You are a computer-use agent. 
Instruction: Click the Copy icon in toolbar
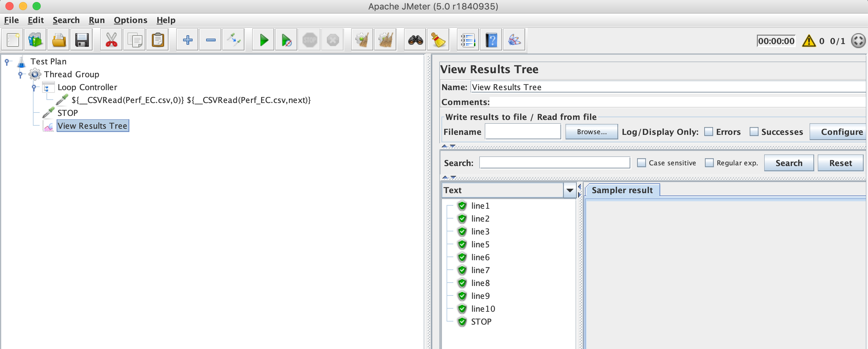(x=135, y=40)
